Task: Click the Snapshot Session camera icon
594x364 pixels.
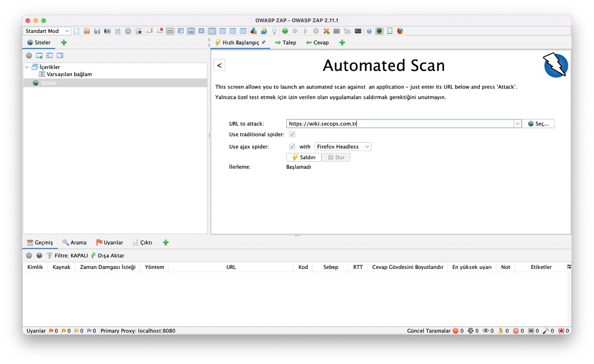Action: tap(107, 31)
